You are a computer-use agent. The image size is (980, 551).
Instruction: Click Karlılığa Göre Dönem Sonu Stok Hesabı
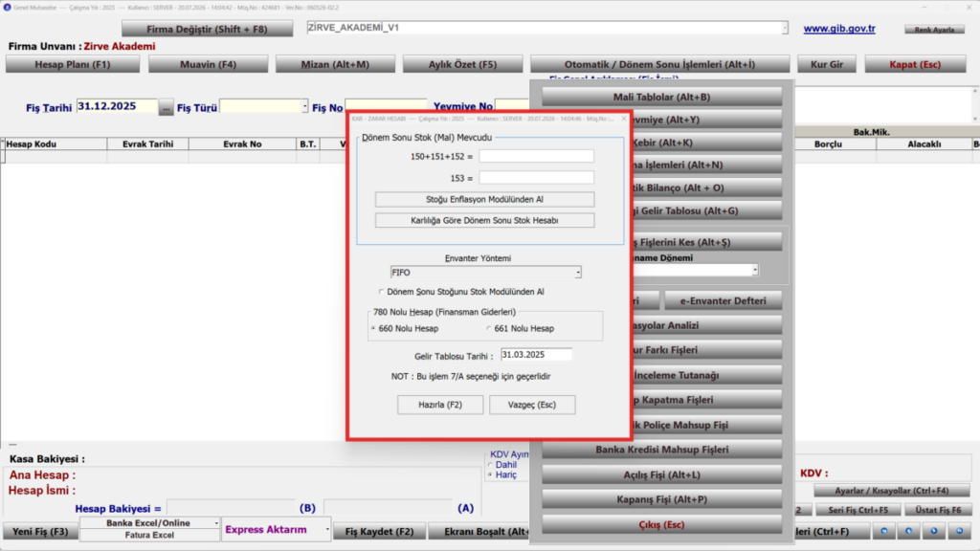click(484, 221)
